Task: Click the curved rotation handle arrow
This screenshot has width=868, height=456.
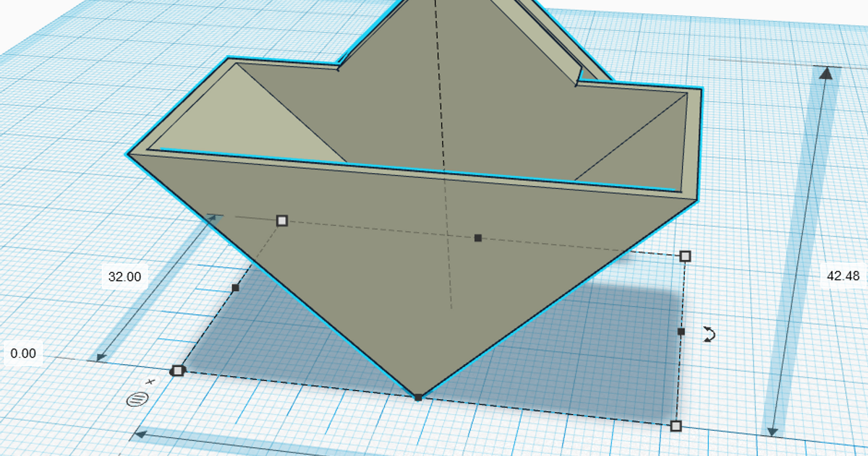Action: pyautogui.click(x=709, y=335)
